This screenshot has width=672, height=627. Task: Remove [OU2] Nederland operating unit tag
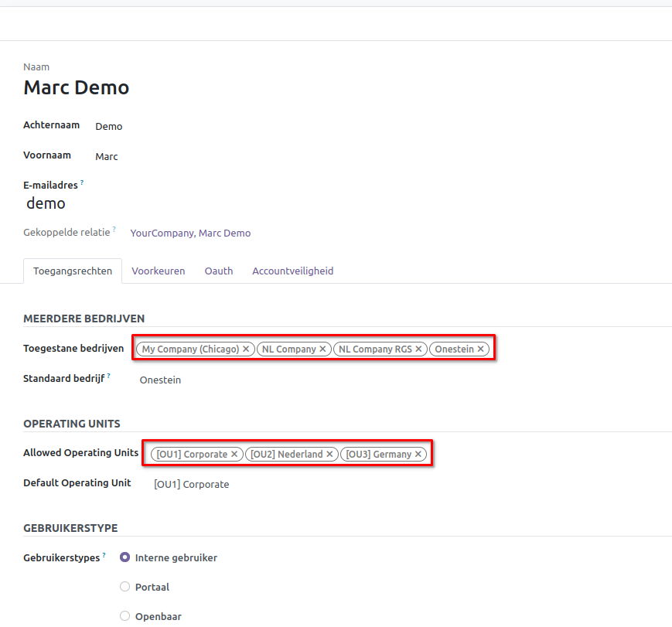(329, 455)
